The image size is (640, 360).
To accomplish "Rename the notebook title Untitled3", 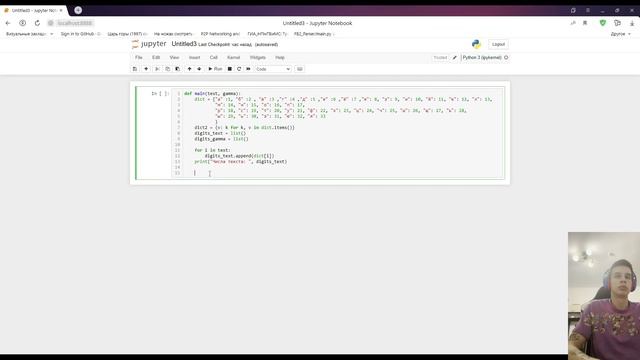I will click(x=184, y=44).
